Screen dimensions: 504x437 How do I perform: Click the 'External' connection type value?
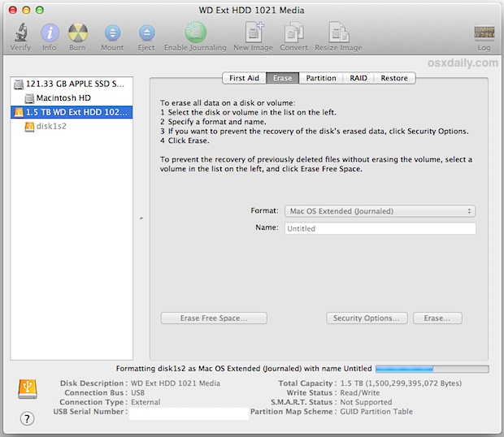(146, 402)
